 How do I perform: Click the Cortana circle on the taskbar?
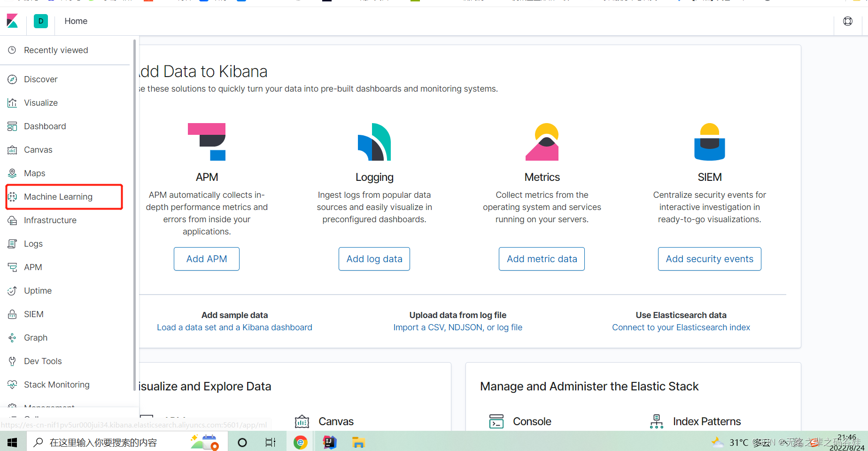pyautogui.click(x=242, y=442)
